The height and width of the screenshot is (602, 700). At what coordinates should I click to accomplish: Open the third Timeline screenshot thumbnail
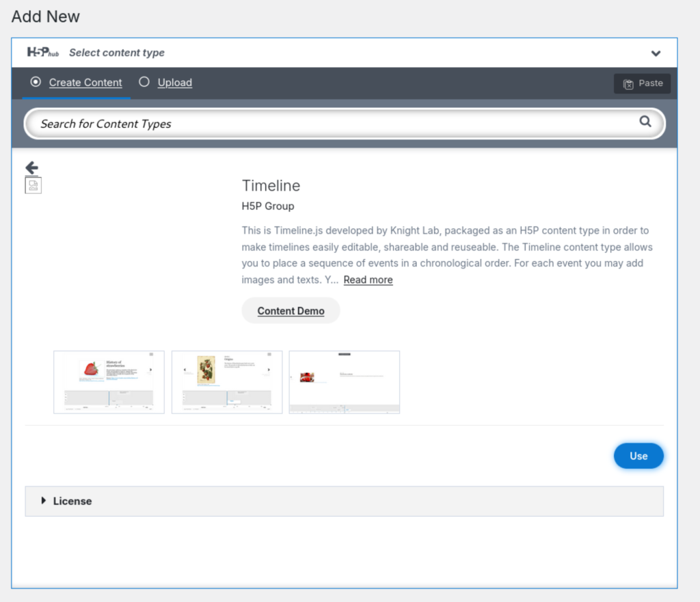coord(345,382)
